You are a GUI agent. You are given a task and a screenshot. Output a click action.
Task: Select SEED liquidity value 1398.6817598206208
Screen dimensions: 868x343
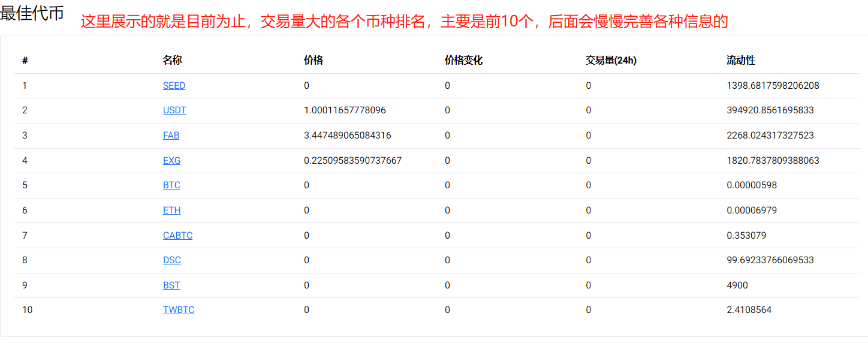773,86
